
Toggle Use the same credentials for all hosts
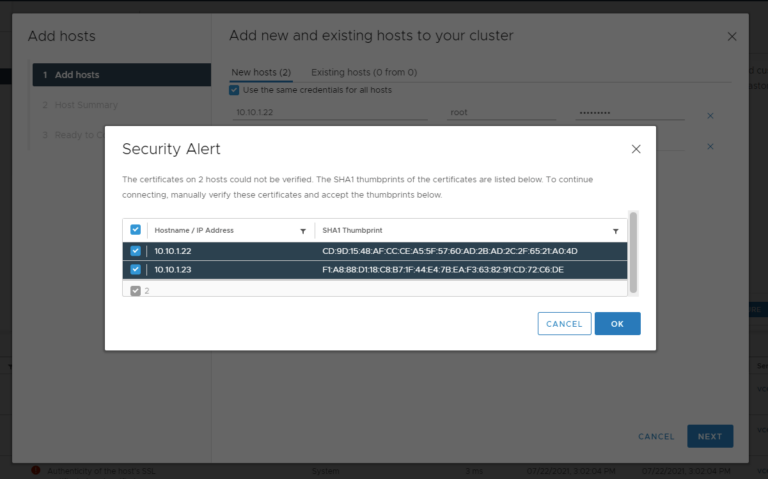coord(234,90)
